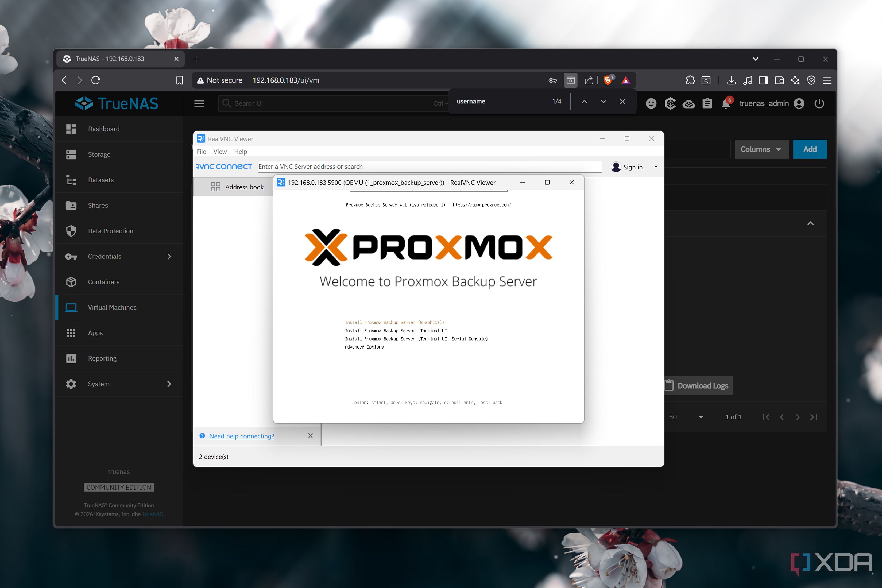Screen dimensions: 882x588
Task: Click the Add virtual machine button
Action: [810, 149]
